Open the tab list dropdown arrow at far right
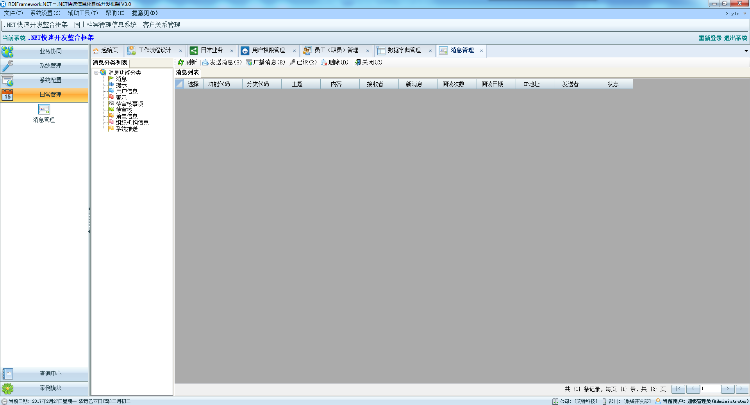Screen dimensions: 750x405 (x=746, y=51)
